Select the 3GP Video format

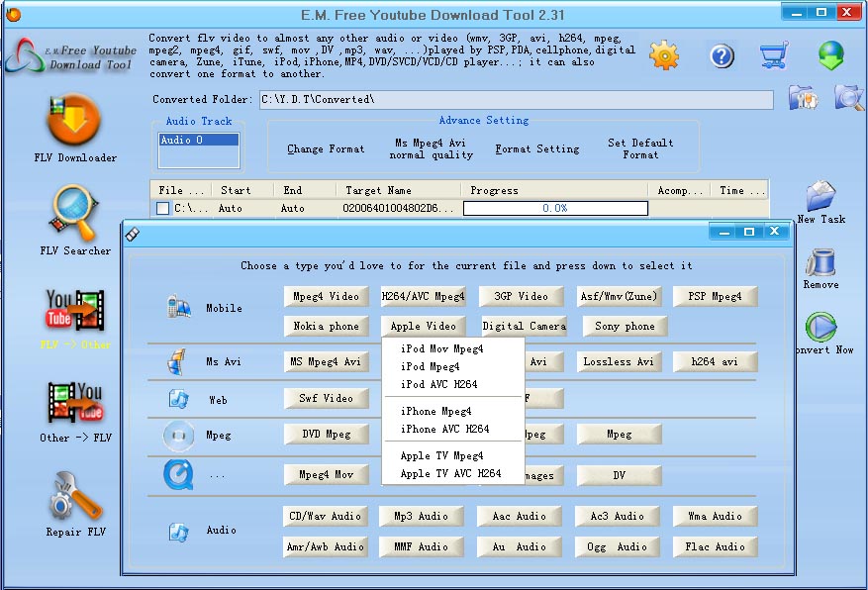[521, 296]
